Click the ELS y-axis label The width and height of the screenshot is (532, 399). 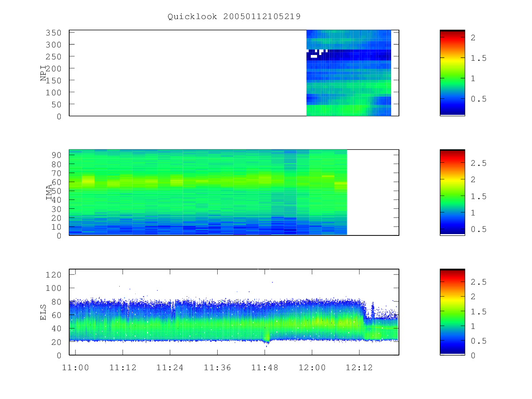pos(43,312)
